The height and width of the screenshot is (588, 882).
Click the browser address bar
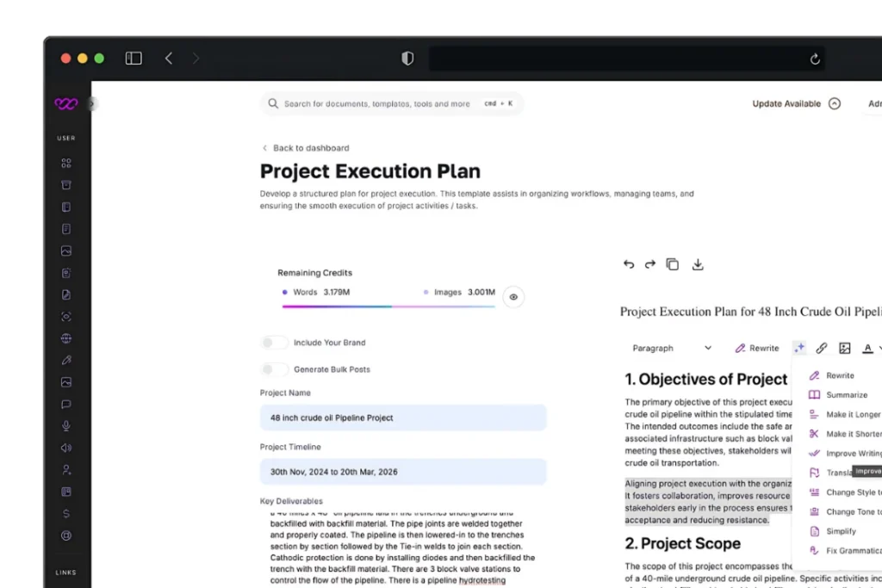pyautogui.click(x=627, y=59)
